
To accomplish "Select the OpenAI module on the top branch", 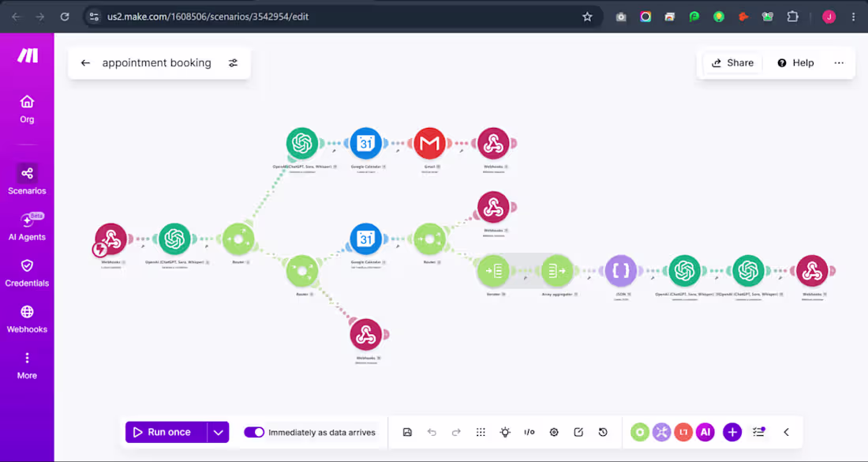I will click(301, 144).
